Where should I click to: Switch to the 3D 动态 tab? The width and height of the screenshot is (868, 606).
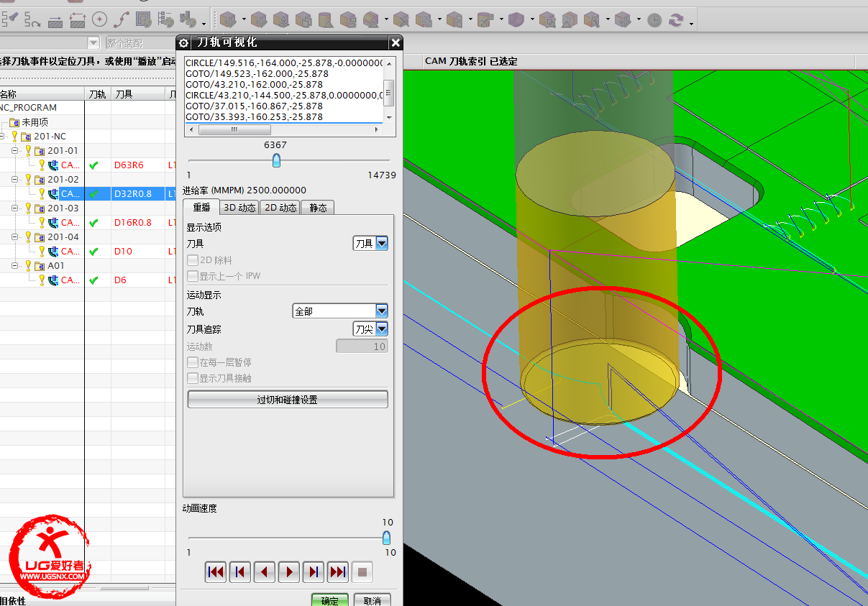[x=239, y=208]
